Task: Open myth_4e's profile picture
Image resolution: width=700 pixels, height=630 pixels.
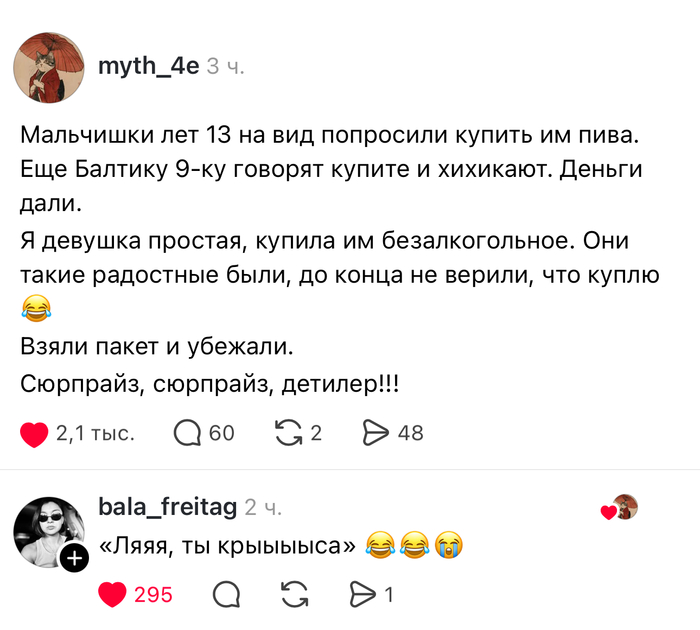Action: coord(48,67)
